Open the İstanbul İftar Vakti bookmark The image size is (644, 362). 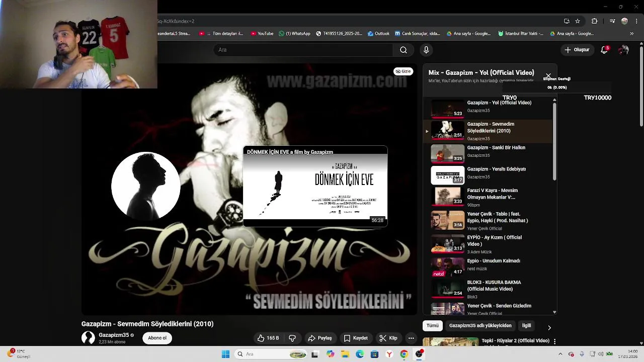click(521, 34)
